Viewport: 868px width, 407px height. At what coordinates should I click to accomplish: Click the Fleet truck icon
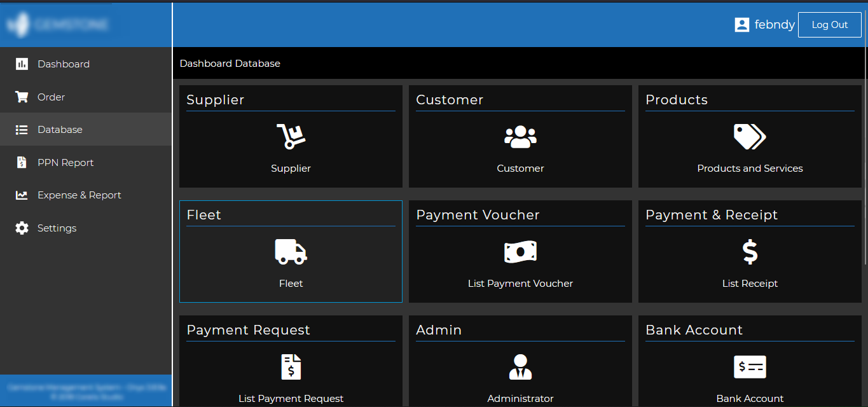point(291,252)
